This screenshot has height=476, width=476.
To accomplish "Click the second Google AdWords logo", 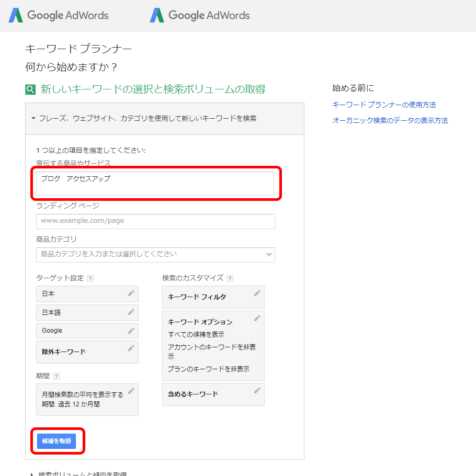I will point(200,15).
